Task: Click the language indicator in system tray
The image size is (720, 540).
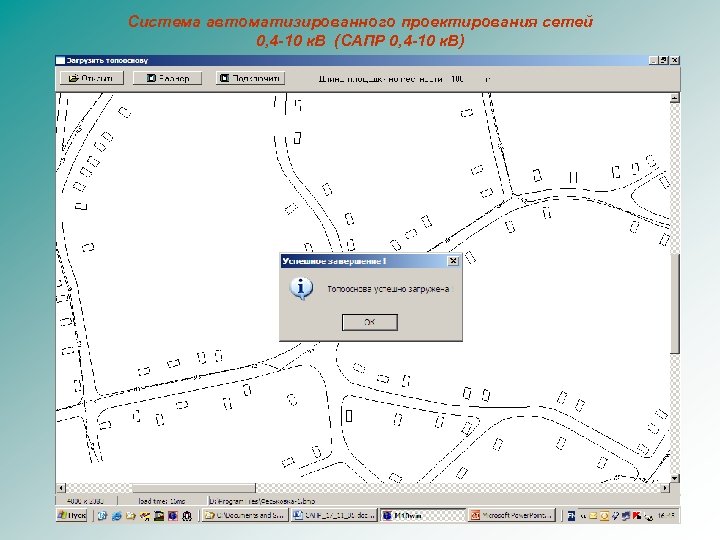Action: pos(571,516)
